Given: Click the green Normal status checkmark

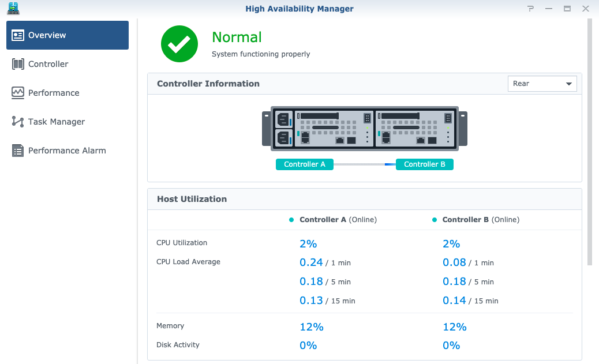Looking at the screenshot, I should click(179, 44).
